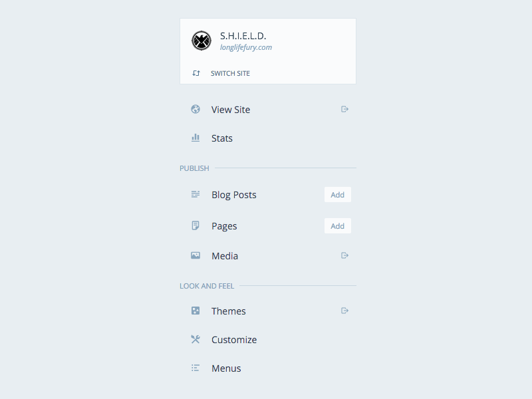Image resolution: width=532 pixels, height=399 pixels.
Task: Click SWITCH SITE to change sites
Action: click(x=229, y=73)
